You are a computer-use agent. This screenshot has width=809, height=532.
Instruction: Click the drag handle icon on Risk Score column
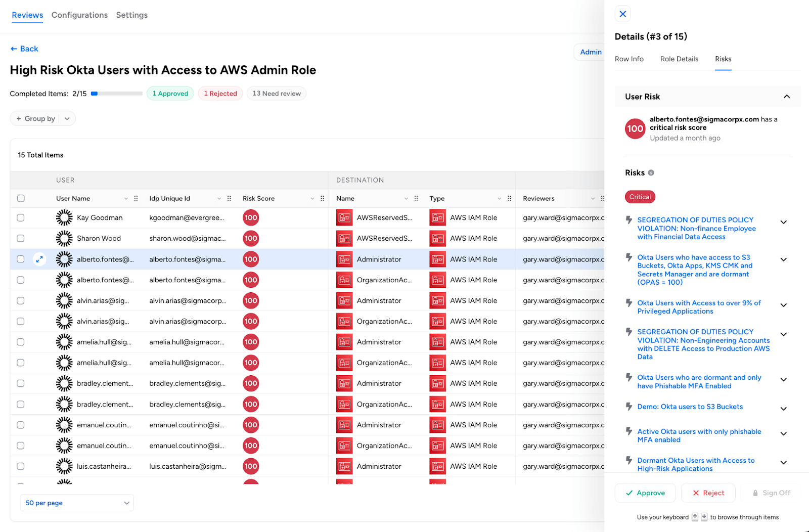[323, 199]
